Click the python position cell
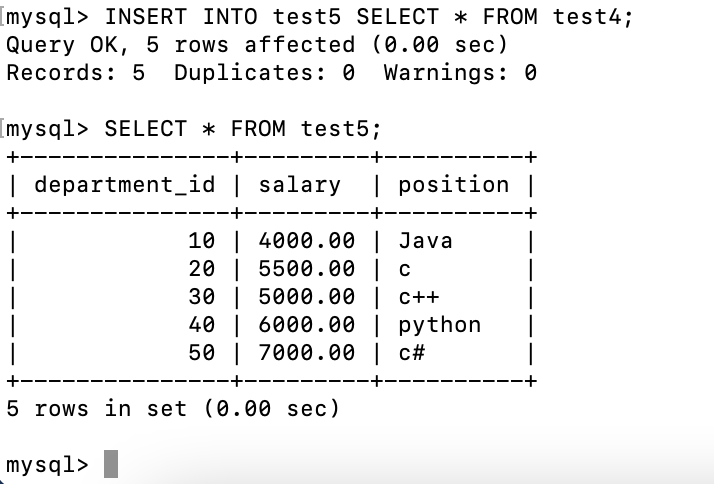 pyautogui.click(x=439, y=325)
